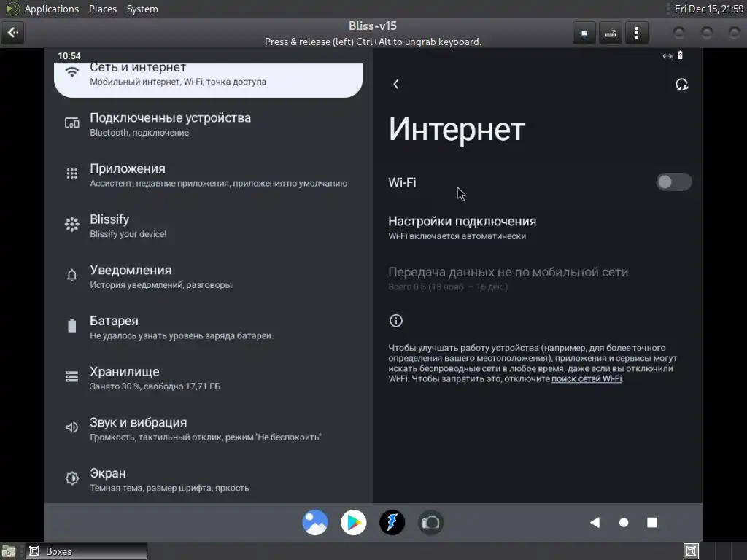Click the Blissify flower icon
Viewport: 747px width, 560px height.
coord(72,225)
